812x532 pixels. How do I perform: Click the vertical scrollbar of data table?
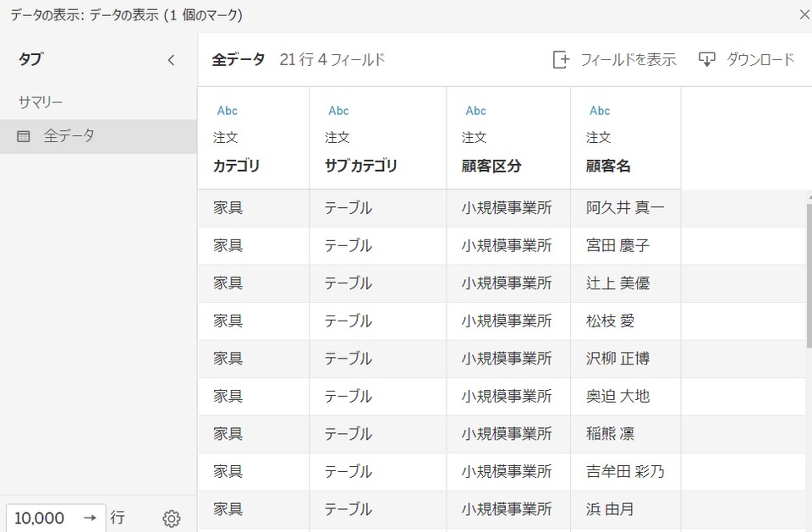[809, 276]
